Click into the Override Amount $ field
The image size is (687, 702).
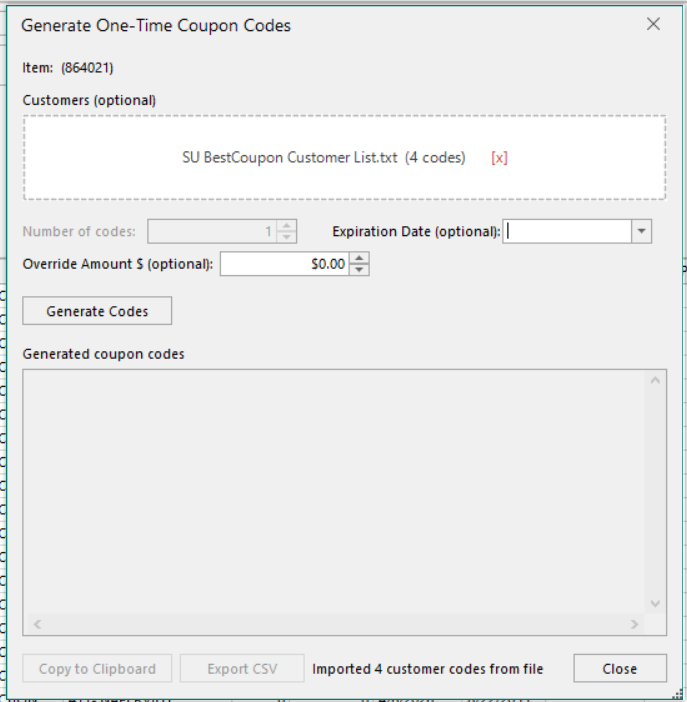coord(284,264)
